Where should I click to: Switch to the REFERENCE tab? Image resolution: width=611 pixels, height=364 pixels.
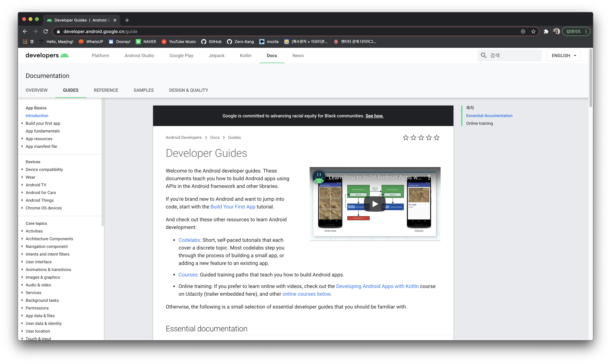106,90
